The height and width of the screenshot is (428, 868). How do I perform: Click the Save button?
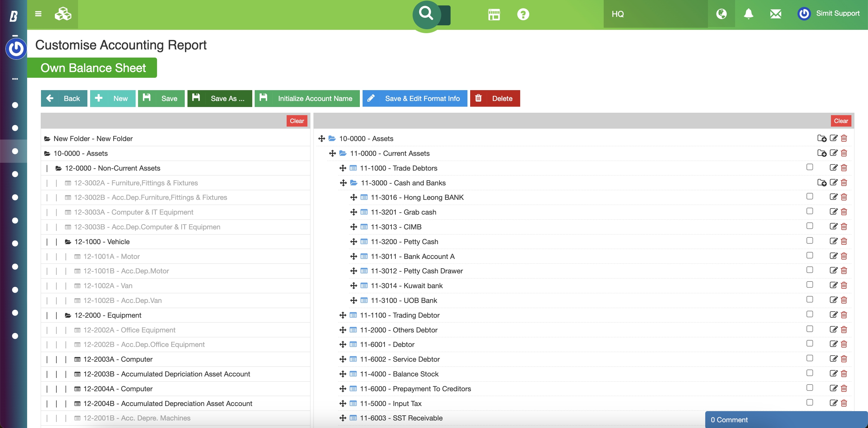tap(161, 98)
